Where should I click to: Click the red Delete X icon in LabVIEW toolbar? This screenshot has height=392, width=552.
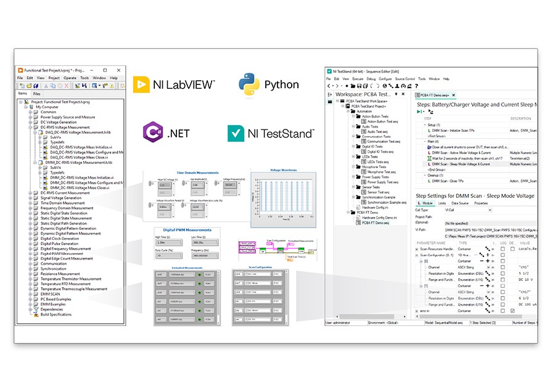pos(67,86)
